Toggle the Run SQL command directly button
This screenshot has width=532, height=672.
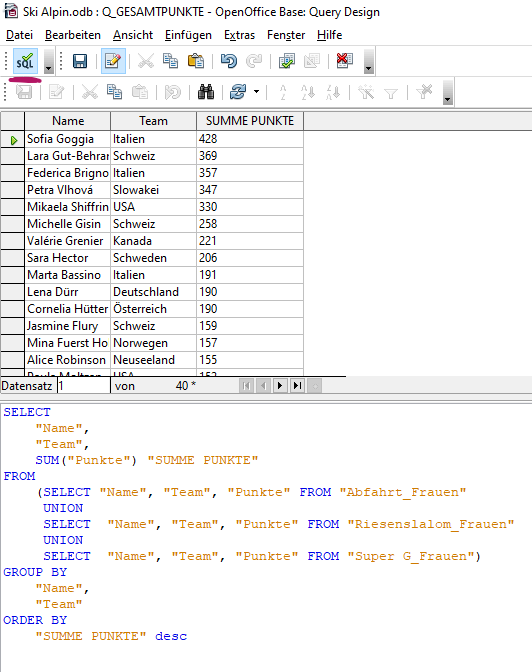point(25,62)
